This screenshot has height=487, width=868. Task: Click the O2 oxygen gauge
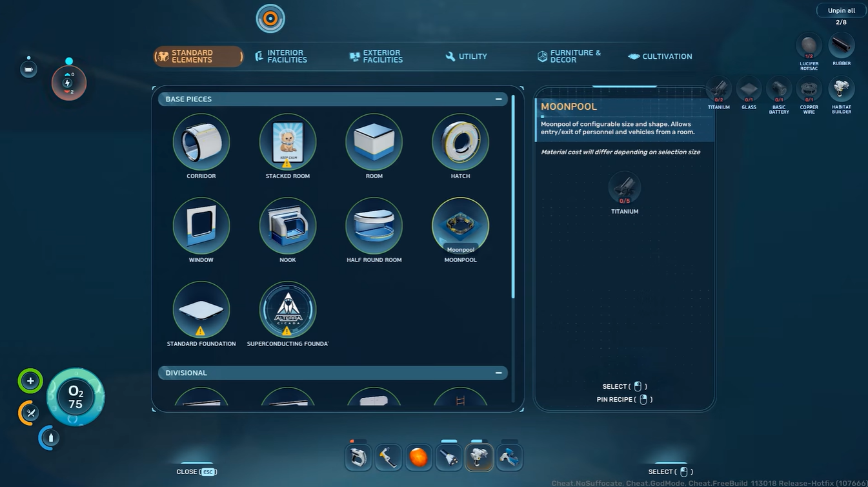76,397
